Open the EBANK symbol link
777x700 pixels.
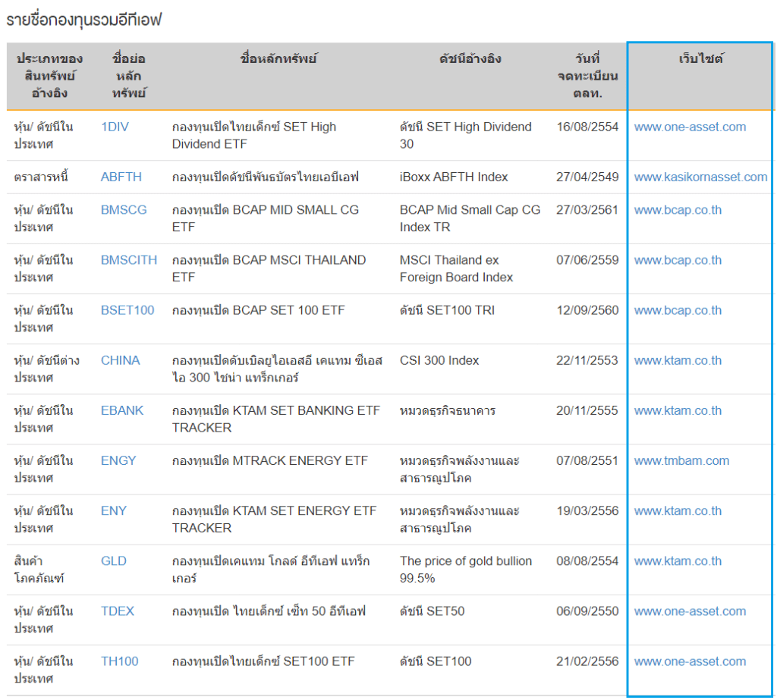[122, 410]
